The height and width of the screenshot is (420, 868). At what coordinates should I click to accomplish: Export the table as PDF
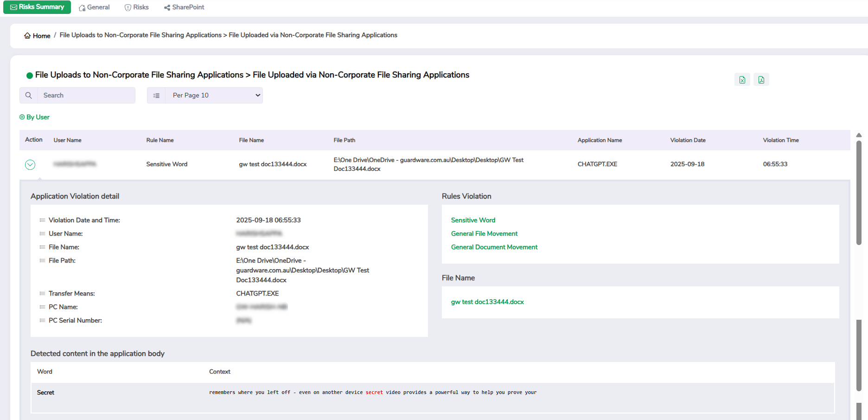point(761,80)
